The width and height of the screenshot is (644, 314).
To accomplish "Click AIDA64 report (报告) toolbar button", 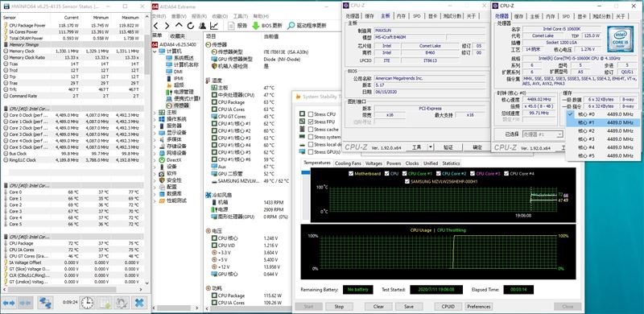I will point(237,26).
